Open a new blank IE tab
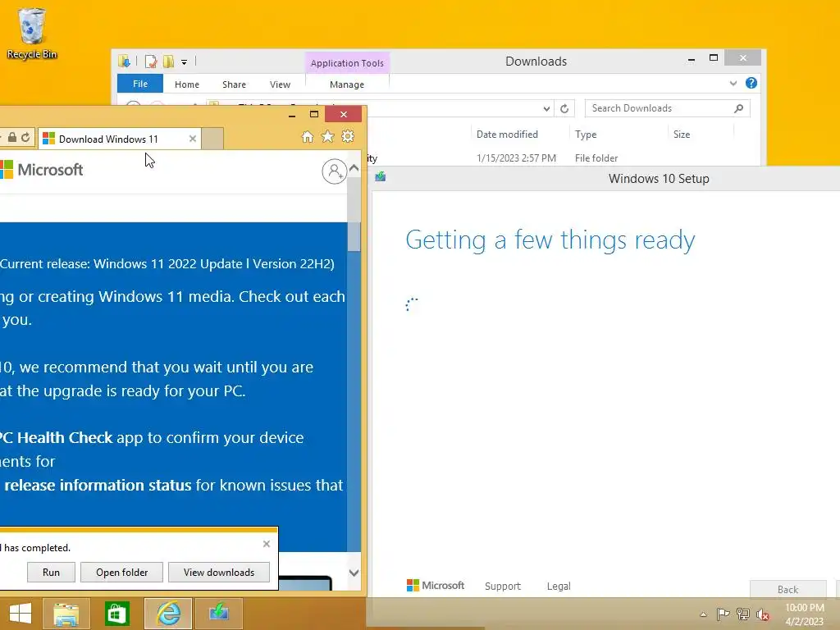This screenshot has height=630, width=840. tap(212, 139)
